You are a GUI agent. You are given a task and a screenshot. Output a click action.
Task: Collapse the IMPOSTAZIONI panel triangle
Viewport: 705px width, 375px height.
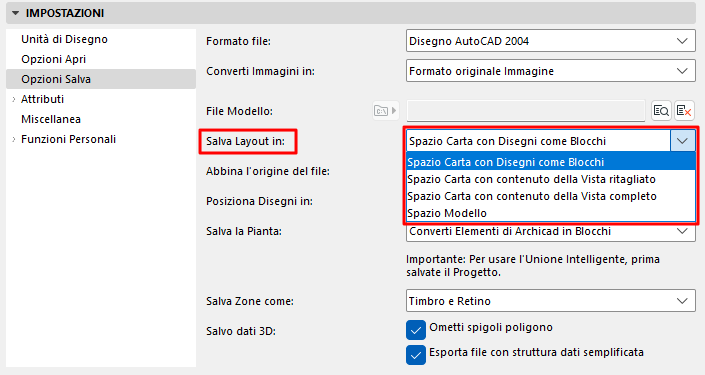[x=15, y=13]
